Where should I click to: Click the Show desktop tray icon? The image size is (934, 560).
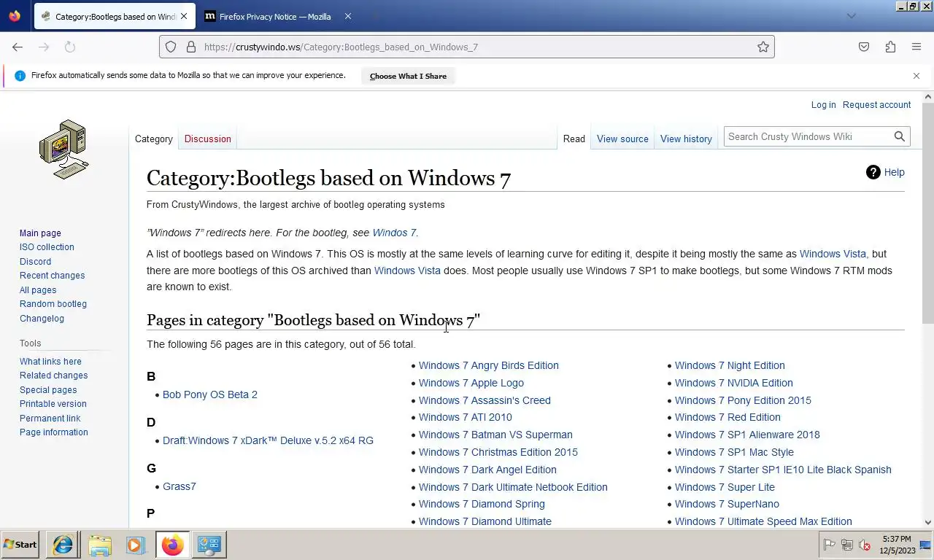click(x=926, y=545)
